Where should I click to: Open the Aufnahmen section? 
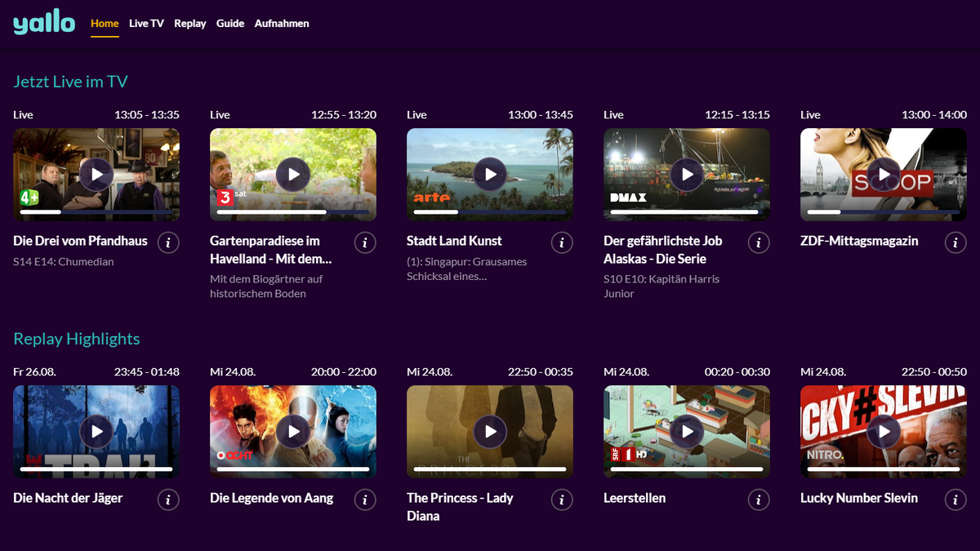point(282,23)
